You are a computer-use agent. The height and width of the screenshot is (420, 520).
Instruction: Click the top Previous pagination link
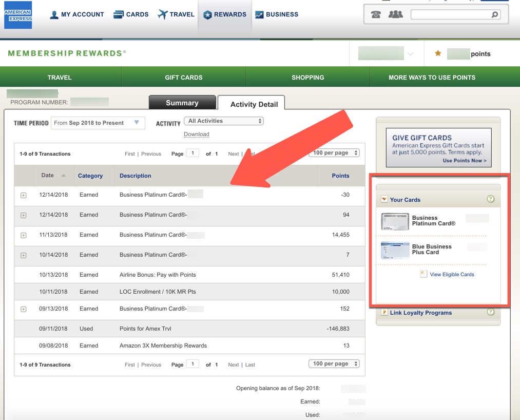pos(151,154)
